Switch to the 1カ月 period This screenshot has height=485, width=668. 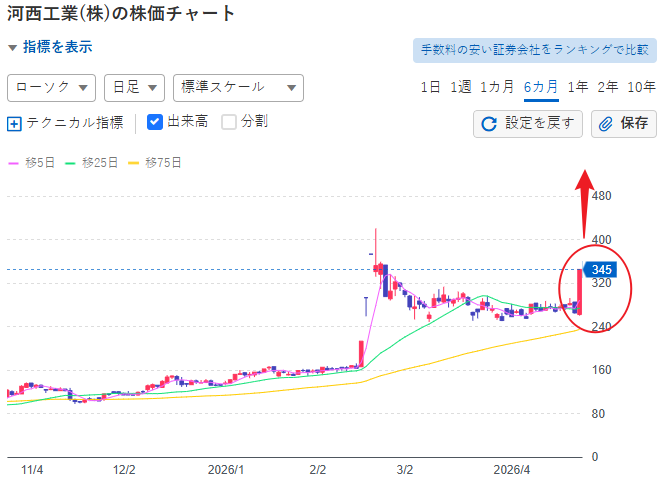[x=497, y=87]
